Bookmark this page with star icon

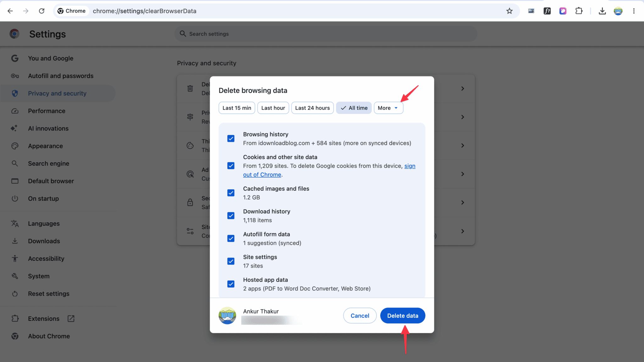[x=509, y=11]
